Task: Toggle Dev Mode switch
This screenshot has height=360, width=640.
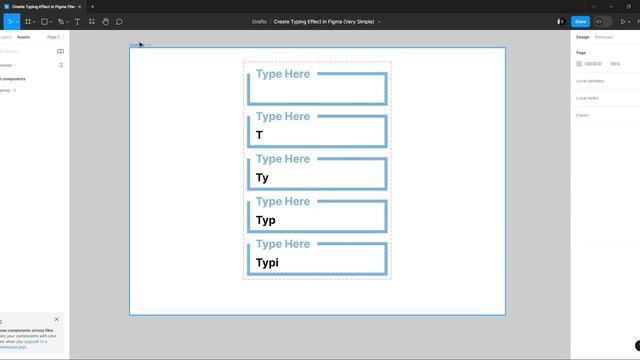Action: (x=602, y=22)
